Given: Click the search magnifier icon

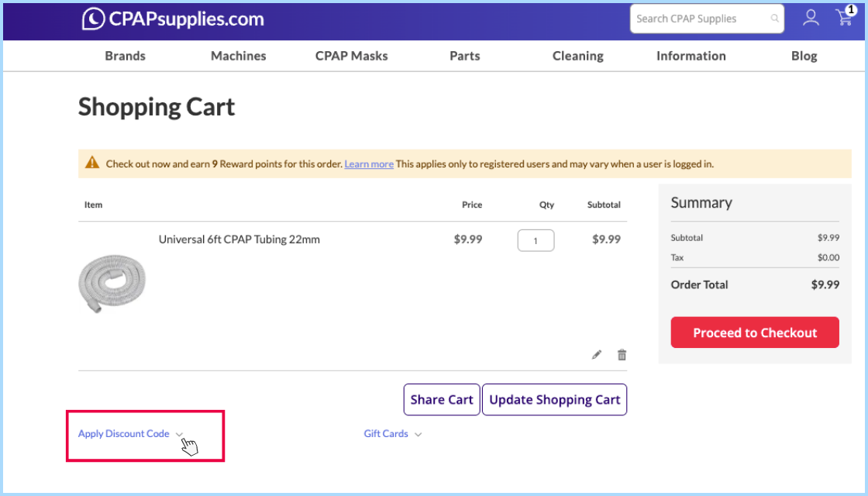Looking at the screenshot, I should pyautogui.click(x=774, y=19).
